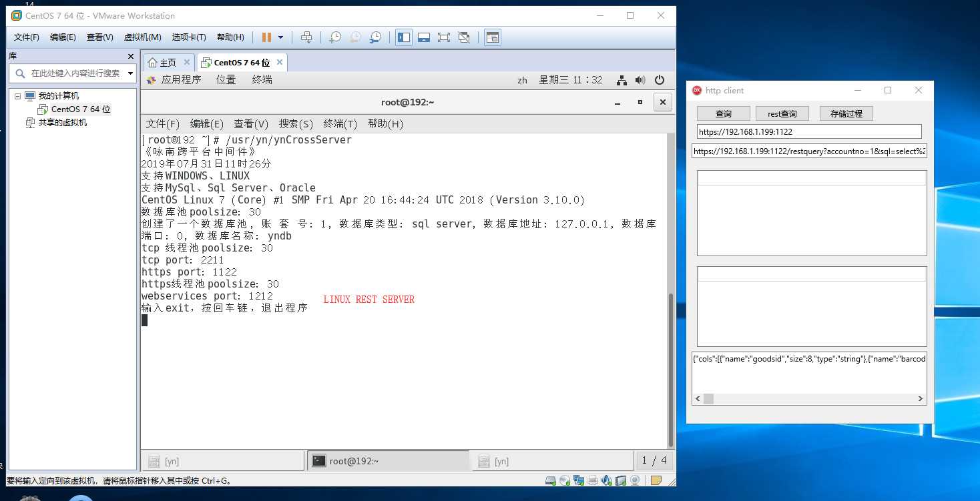The image size is (980, 501).
Task: Click the terminal vertical scrollbar
Action: pyautogui.click(x=671, y=369)
